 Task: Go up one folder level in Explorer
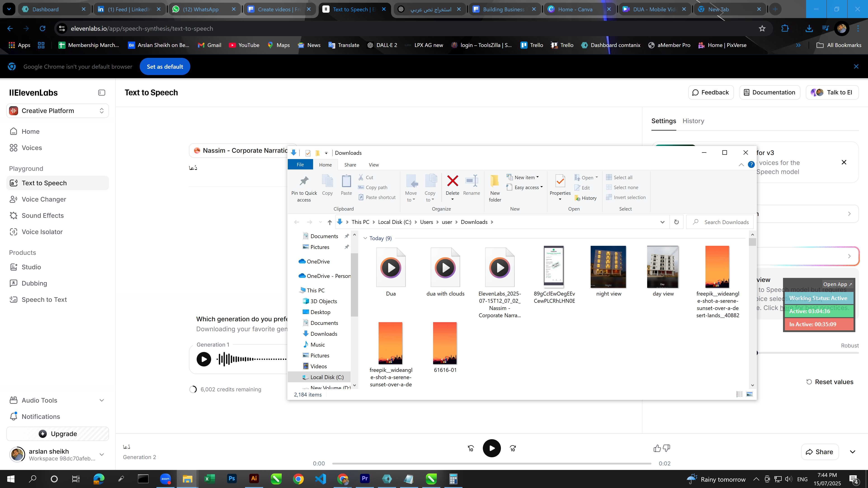(330, 222)
